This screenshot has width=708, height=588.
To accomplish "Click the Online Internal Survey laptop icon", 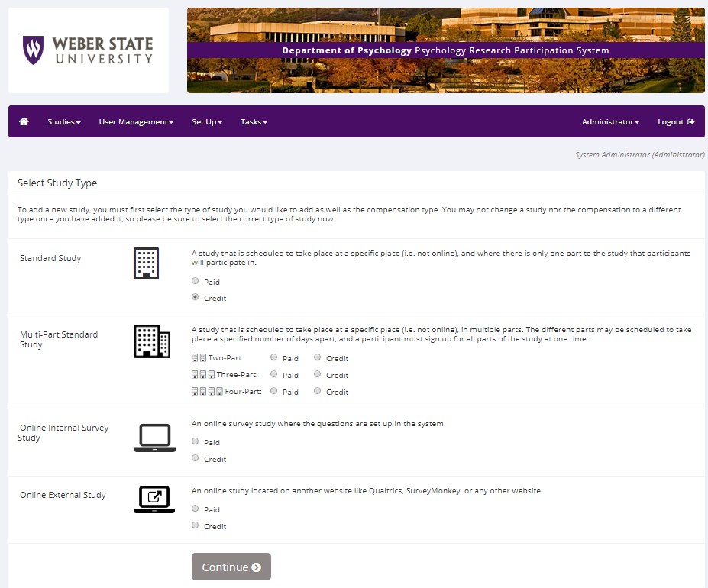I will click(154, 438).
